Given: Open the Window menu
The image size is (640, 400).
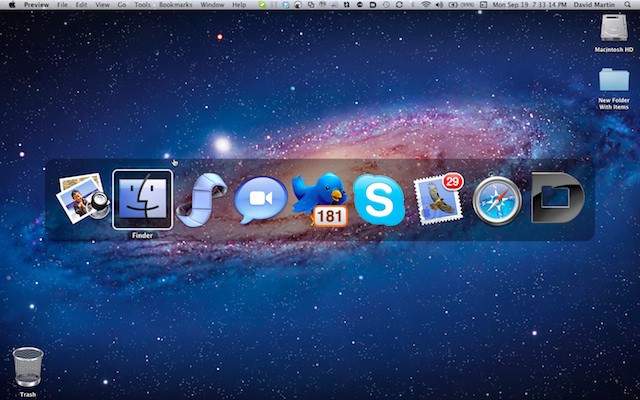Looking at the screenshot, I should point(212,5).
